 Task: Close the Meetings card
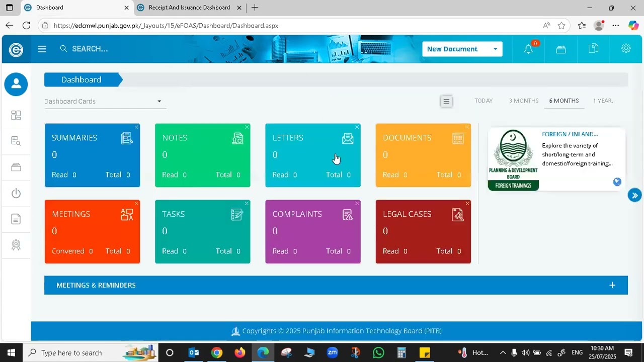[136, 204]
